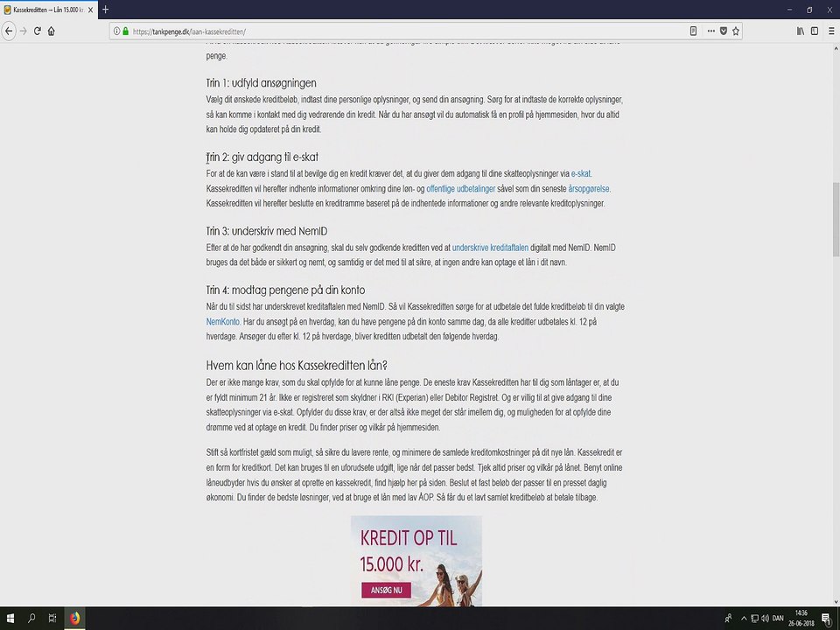840x630 pixels.
Task: Open the volume control tray icon
Action: 765,619
